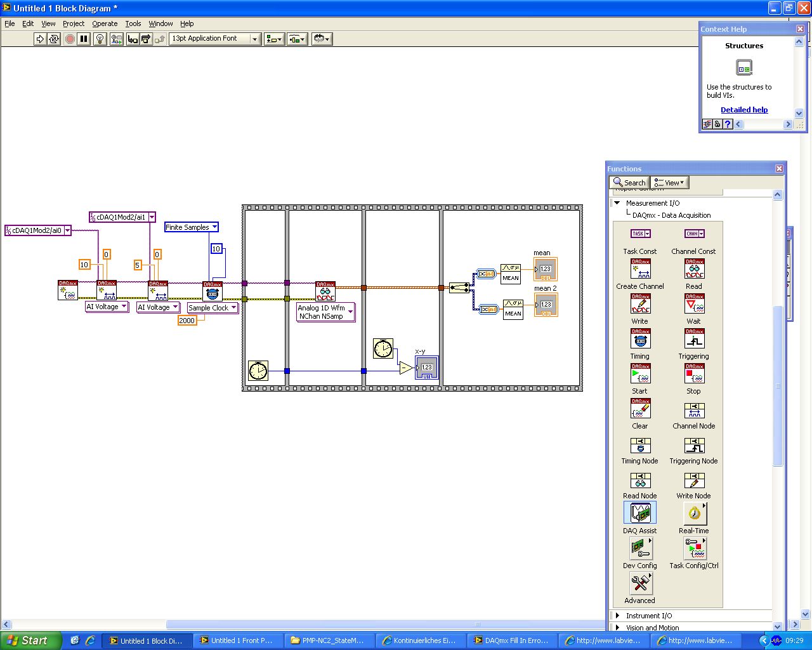Image resolution: width=812 pixels, height=650 pixels.
Task: Open the Project menu
Action: 74,23
